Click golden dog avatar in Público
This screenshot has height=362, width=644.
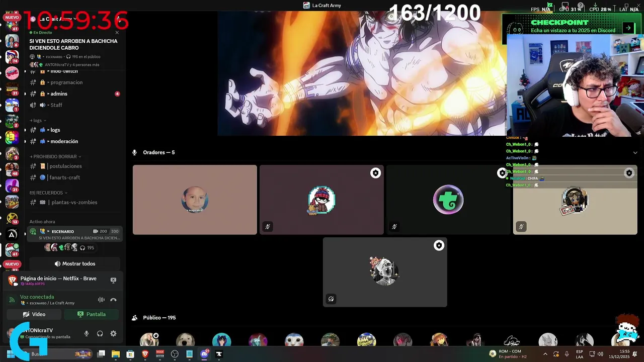point(185,340)
